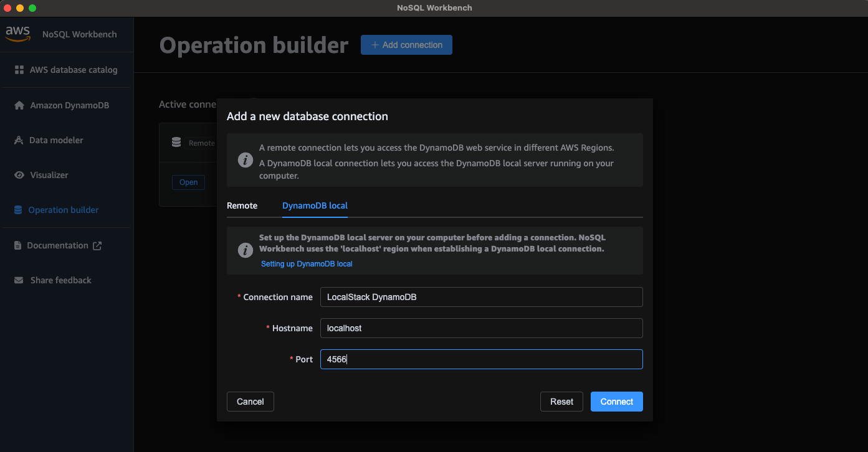Screen dimensions: 868x452
Task: Open the Visualizer page
Action: click(x=49, y=175)
